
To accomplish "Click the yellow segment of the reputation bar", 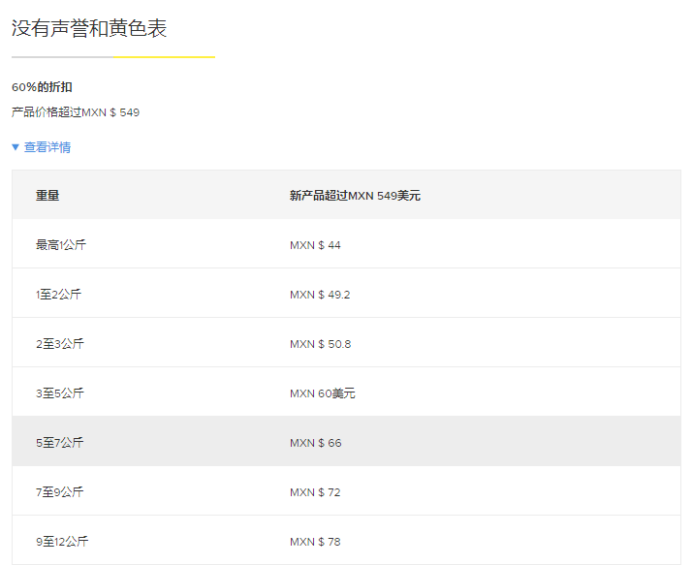I will tap(164, 57).
